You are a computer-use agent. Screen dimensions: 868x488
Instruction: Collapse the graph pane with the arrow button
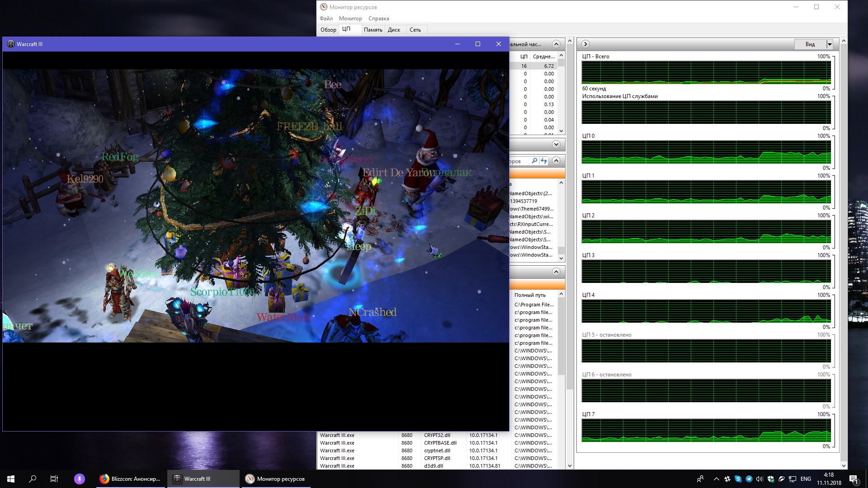click(x=585, y=44)
